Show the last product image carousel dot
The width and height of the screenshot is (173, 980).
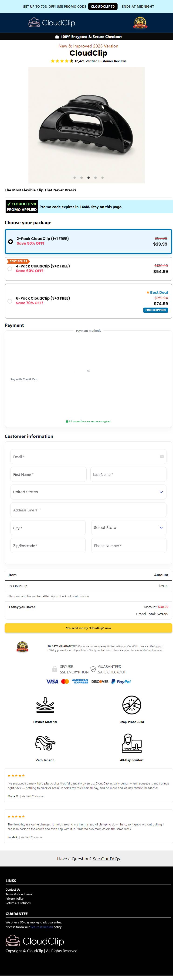coord(102,177)
